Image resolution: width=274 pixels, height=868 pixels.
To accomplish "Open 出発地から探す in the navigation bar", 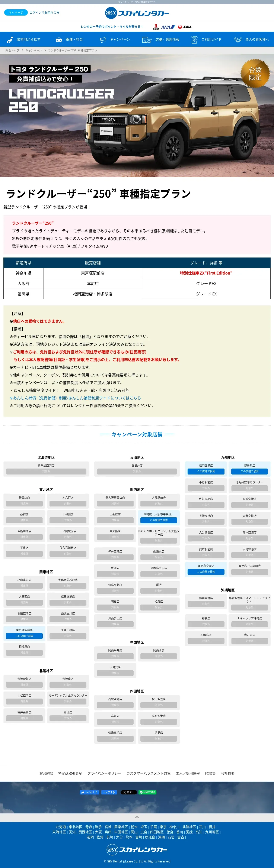I will click(28, 40).
